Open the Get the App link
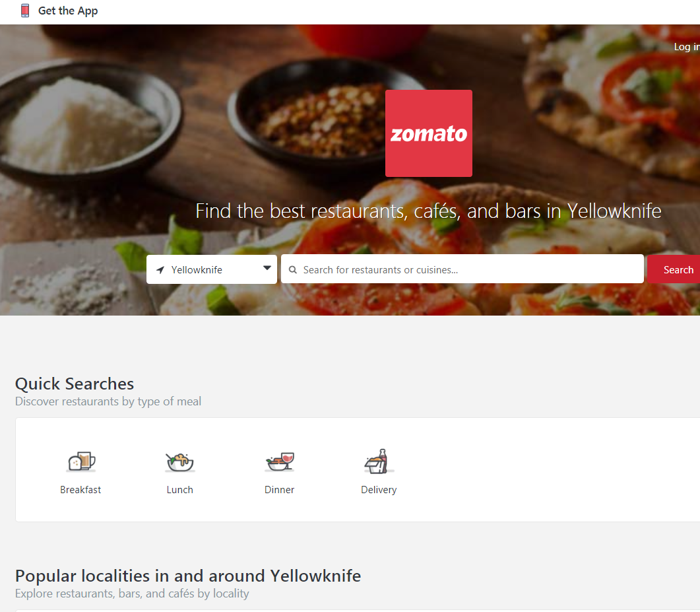 pos(68,11)
